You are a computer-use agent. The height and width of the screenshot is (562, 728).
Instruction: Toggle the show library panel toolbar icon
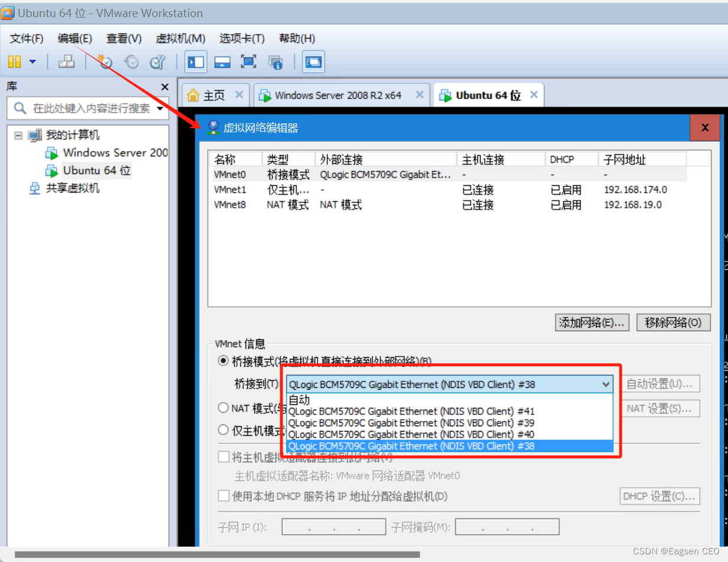(196, 61)
